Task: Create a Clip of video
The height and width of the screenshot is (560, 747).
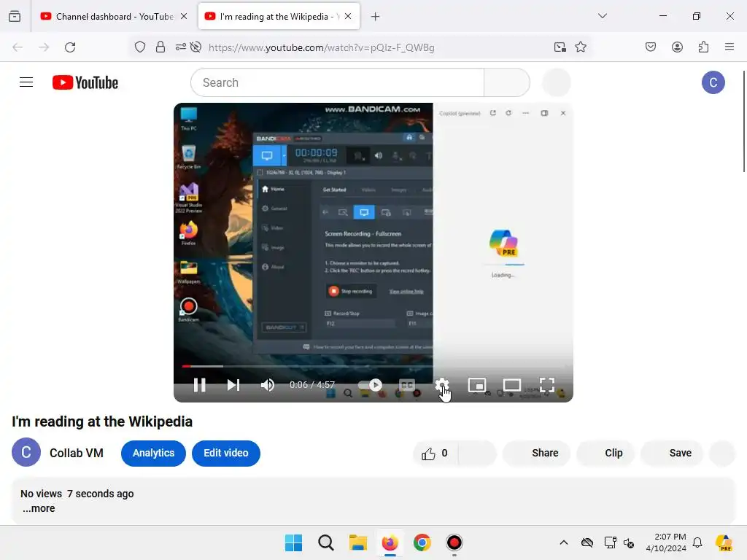Action: point(605,453)
